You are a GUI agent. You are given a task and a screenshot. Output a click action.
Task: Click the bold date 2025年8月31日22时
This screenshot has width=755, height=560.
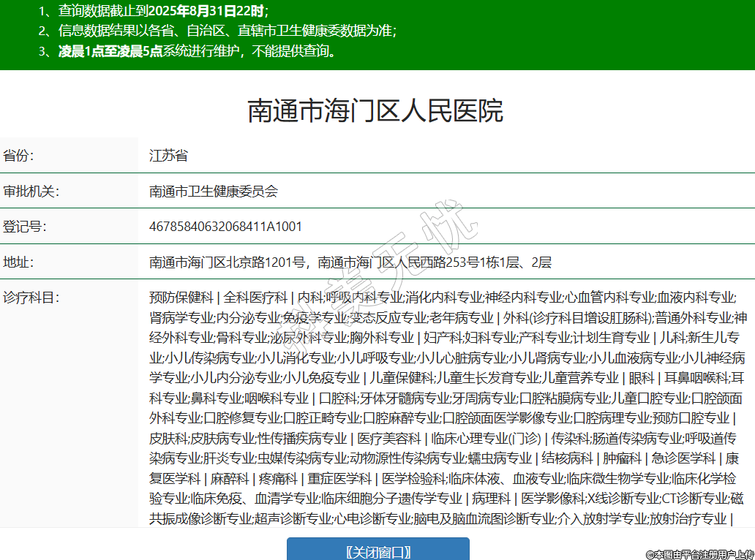210,11
